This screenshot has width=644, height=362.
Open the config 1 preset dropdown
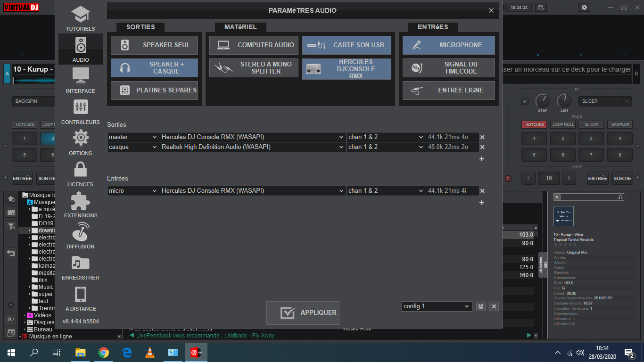[437, 306]
